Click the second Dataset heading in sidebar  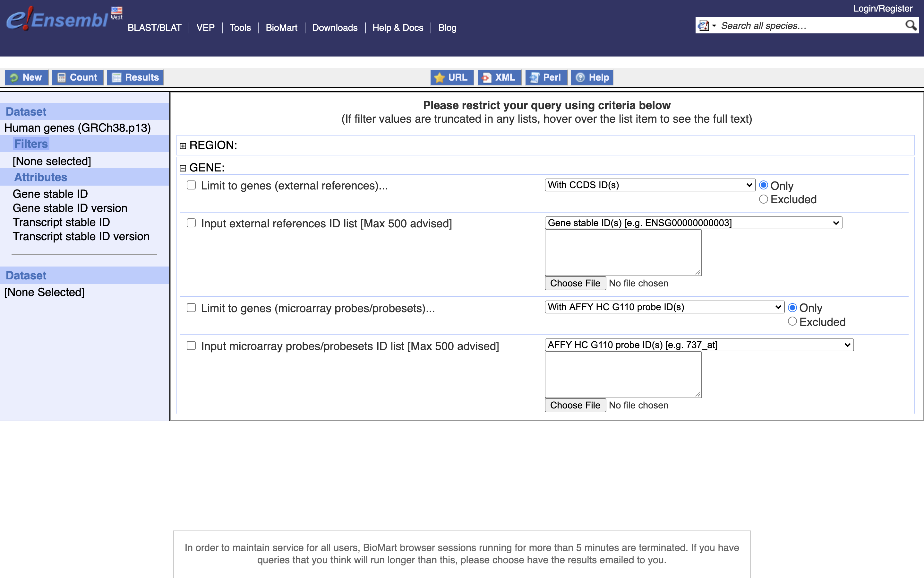[26, 276]
